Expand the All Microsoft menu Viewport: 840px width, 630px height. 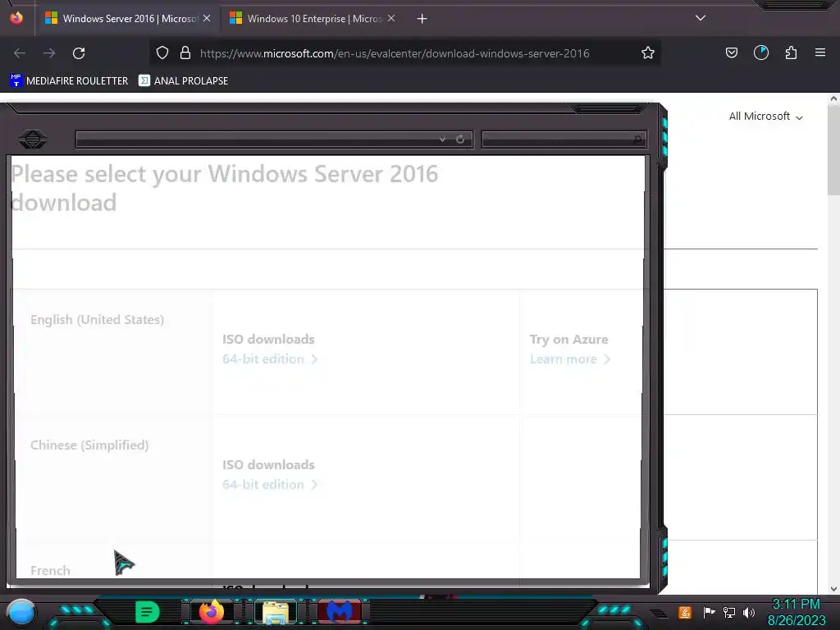[x=766, y=116]
